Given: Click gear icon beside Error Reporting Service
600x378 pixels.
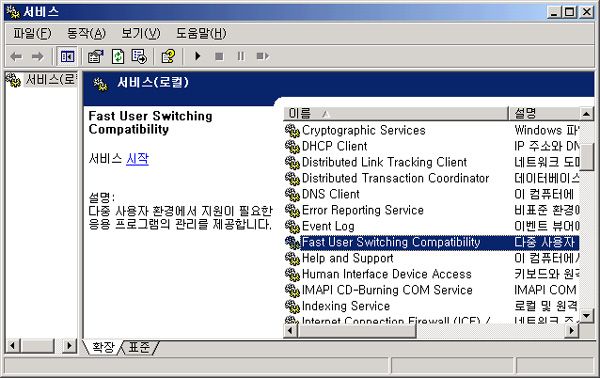Looking at the screenshot, I should (292, 211).
